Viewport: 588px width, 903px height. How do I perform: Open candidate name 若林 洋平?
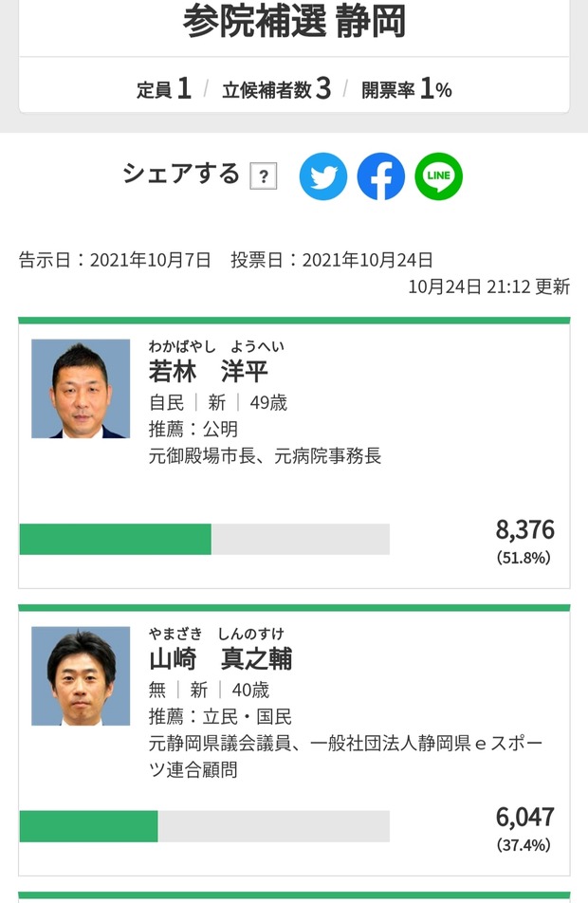pyautogui.click(x=209, y=371)
